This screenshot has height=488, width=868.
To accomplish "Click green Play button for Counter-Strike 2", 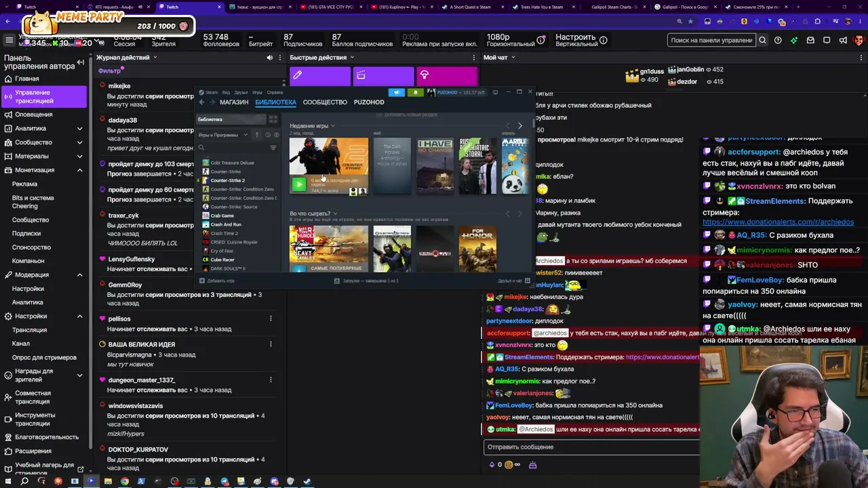I will [x=298, y=184].
